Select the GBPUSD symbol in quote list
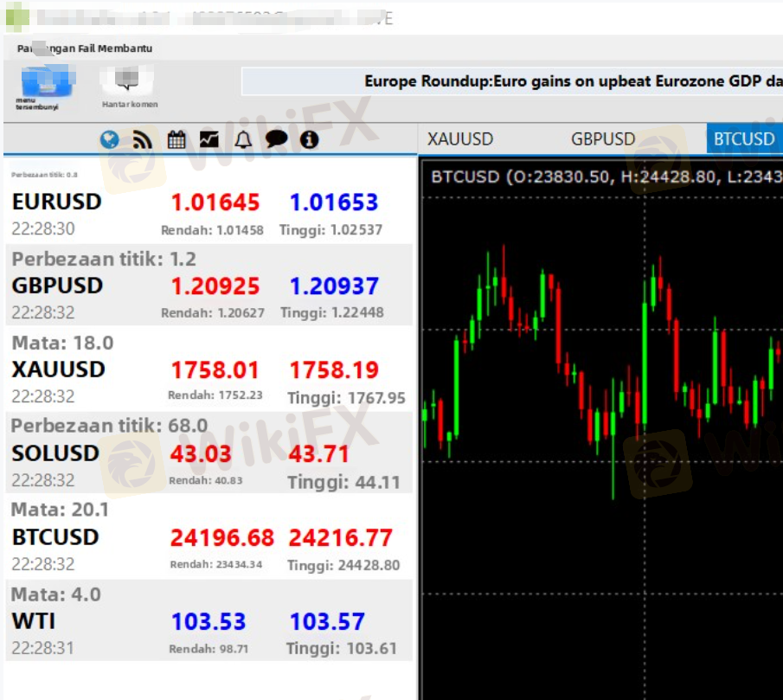This screenshot has width=783, height=700. click(x=57, y=286)
